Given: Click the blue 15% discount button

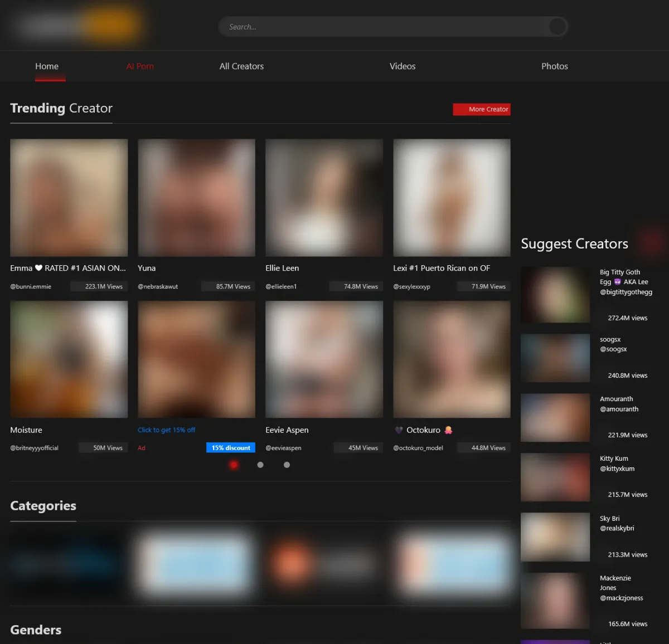Looking at the screenshot, I should point(231,448).
